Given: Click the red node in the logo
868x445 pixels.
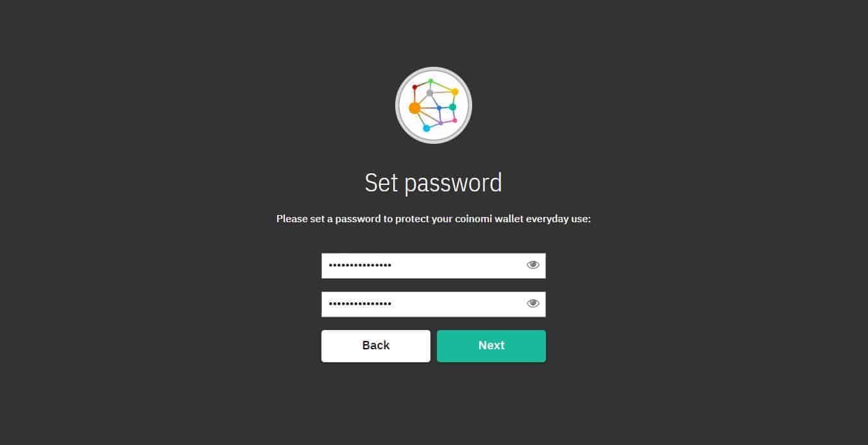Looking at the screenshot, I should tap(414, 87).
